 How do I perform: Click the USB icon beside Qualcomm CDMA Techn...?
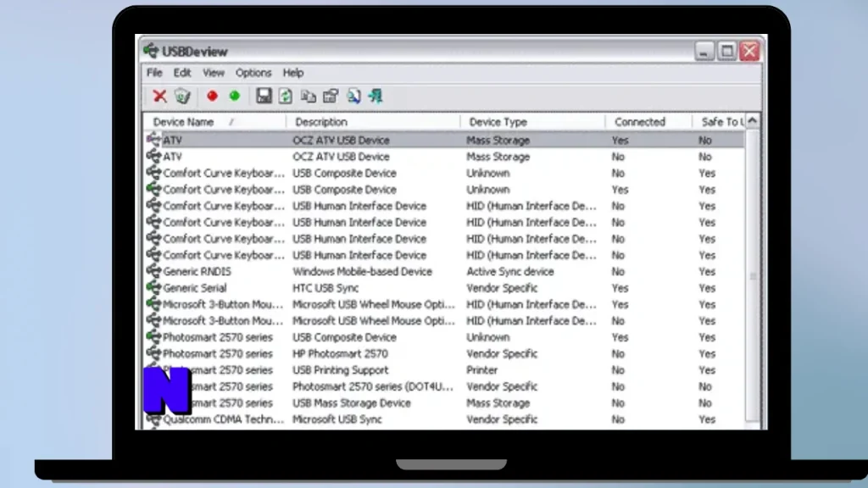(153, 420)
